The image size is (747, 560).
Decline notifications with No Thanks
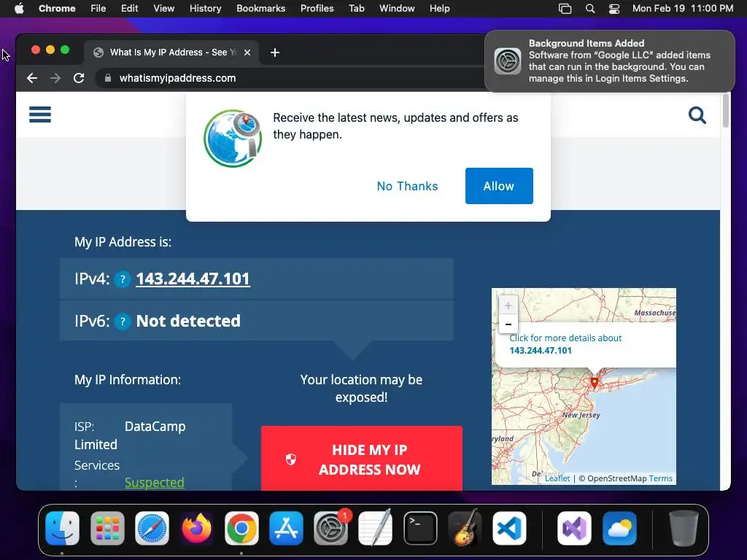[x=407, y=186]
